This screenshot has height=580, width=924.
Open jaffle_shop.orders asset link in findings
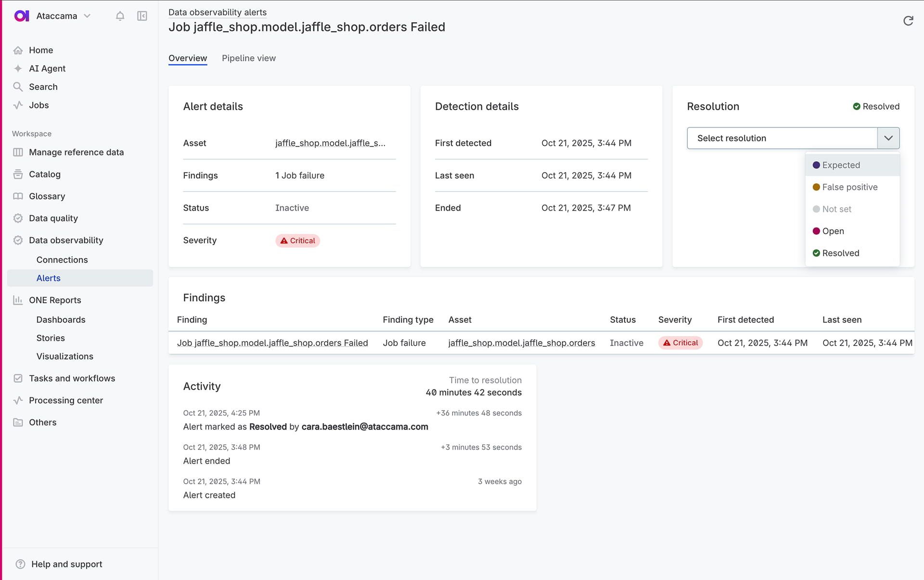point(521,343)
